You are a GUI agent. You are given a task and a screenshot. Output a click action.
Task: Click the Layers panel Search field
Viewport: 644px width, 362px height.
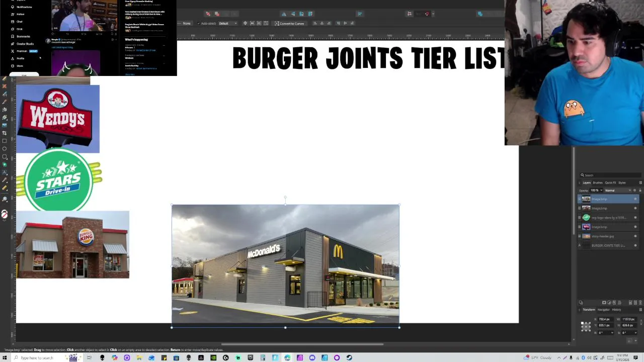[x=610, y=175]
